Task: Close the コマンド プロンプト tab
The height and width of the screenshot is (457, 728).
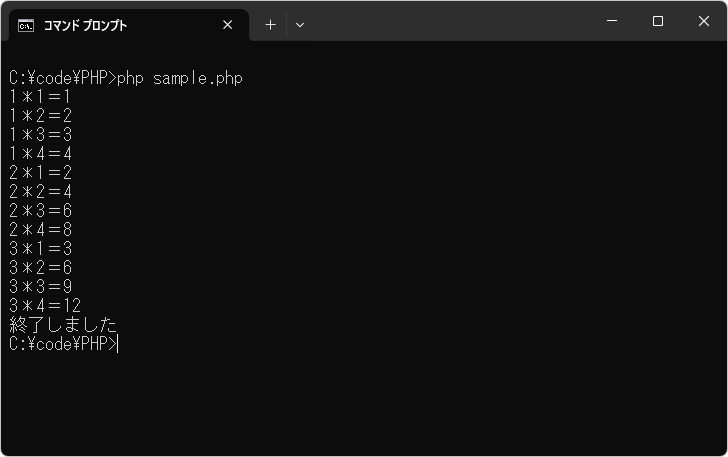Action: coord(228,25)
